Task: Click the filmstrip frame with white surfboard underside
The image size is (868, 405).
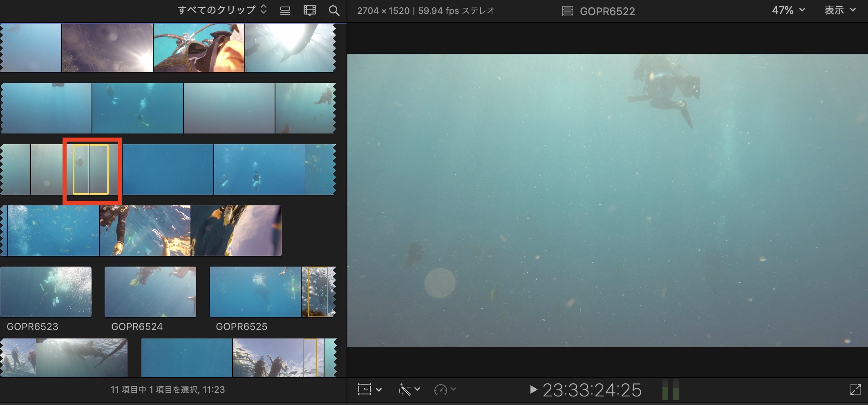Action: 236,231
